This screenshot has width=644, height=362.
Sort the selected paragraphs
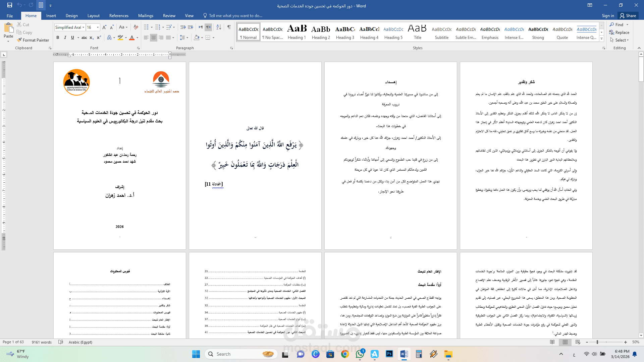pos(219,27)
